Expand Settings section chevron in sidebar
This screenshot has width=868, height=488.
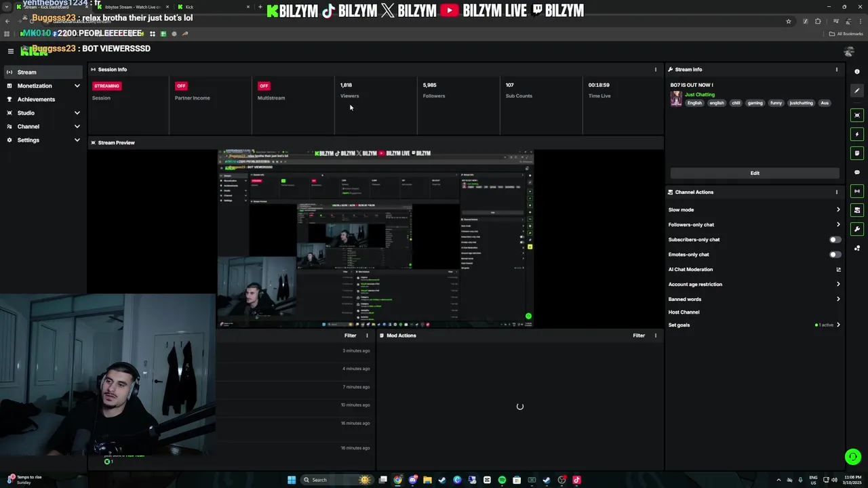coord(77,140)
